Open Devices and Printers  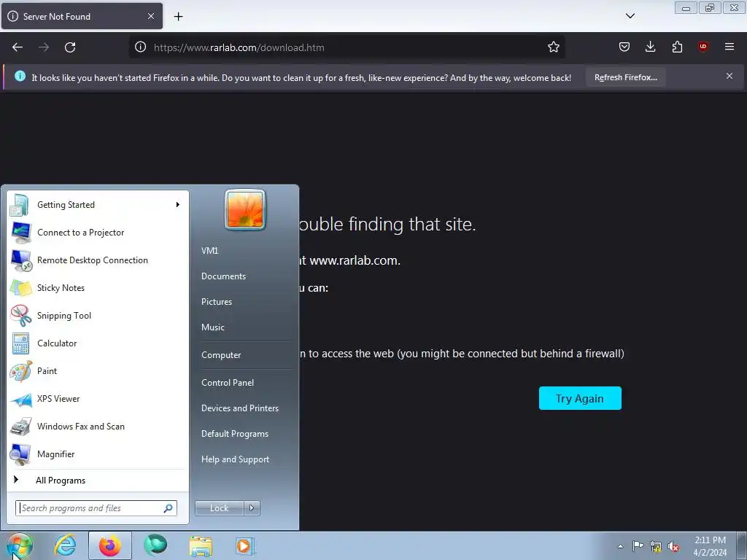pyautogui.click(x=239, y=408)
